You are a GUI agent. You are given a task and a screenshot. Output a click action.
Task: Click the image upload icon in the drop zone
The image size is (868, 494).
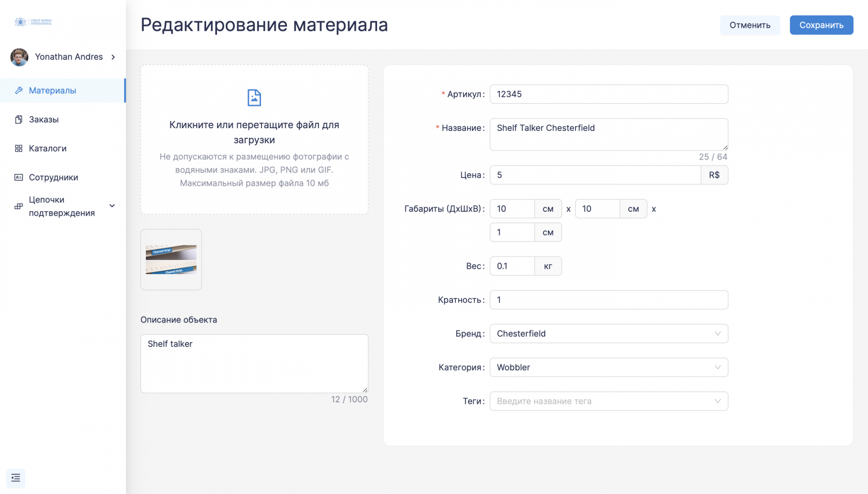tap(254, 98)
